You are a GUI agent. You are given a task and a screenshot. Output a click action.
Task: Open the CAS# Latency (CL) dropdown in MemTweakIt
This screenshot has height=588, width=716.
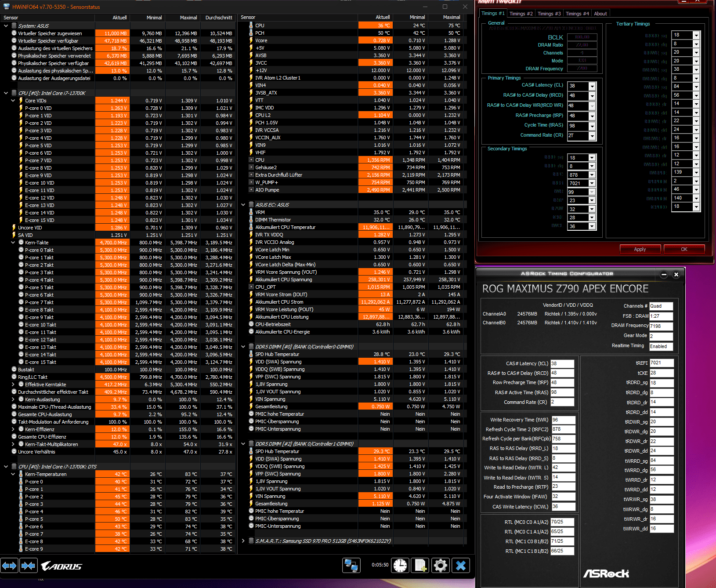[x=592, y=86]
